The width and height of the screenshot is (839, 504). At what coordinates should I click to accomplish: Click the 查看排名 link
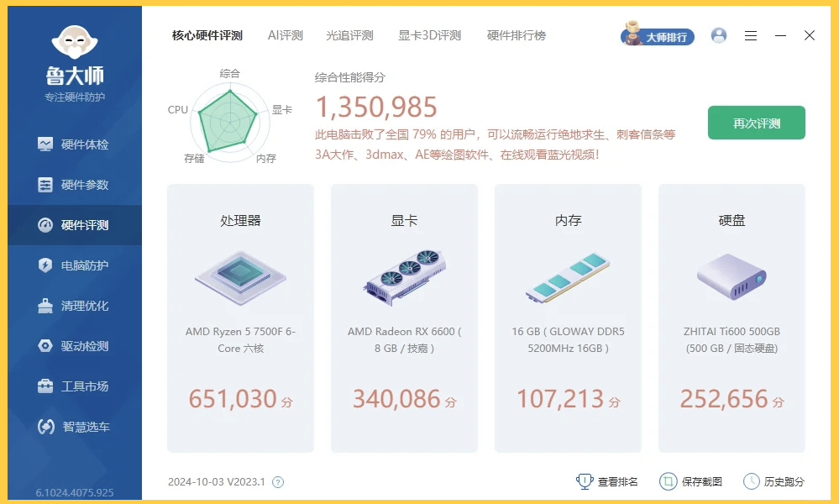(606, 481)
